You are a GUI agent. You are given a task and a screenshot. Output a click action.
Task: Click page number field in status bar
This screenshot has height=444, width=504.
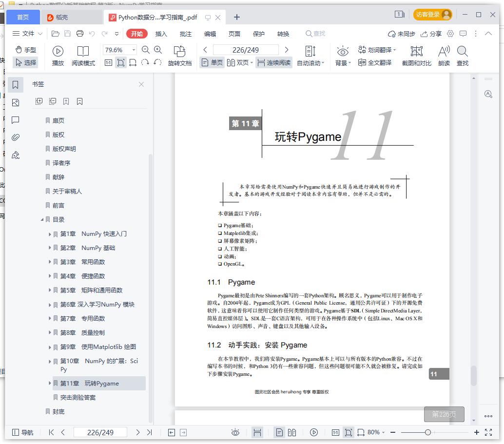tap(100, 432)
